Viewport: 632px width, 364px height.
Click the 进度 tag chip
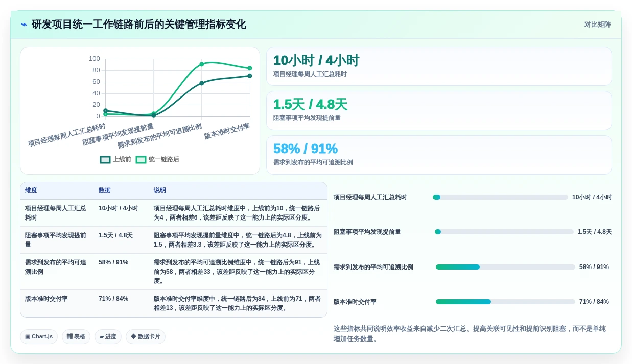tap(108, 336)
